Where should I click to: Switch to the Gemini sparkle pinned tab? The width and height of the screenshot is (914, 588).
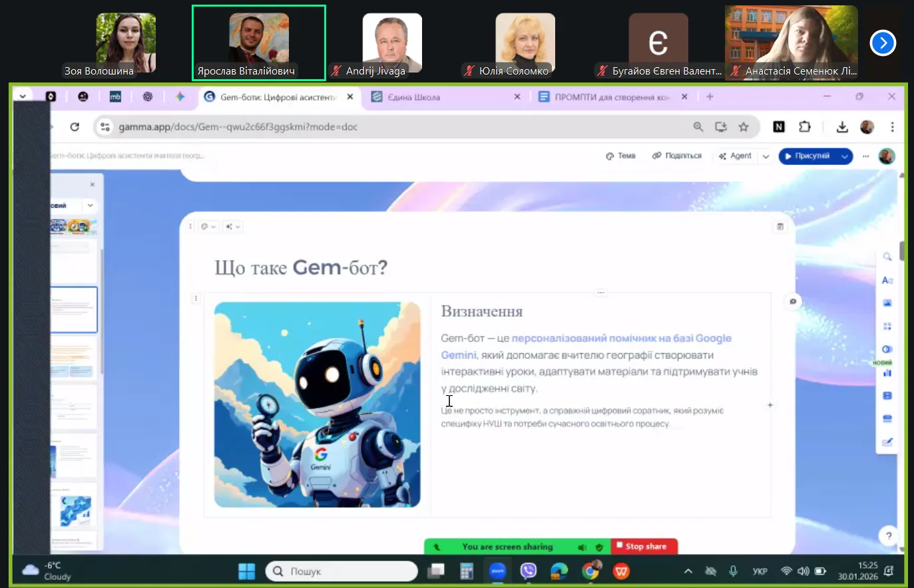pyautogui.click(x=180, y=96)
